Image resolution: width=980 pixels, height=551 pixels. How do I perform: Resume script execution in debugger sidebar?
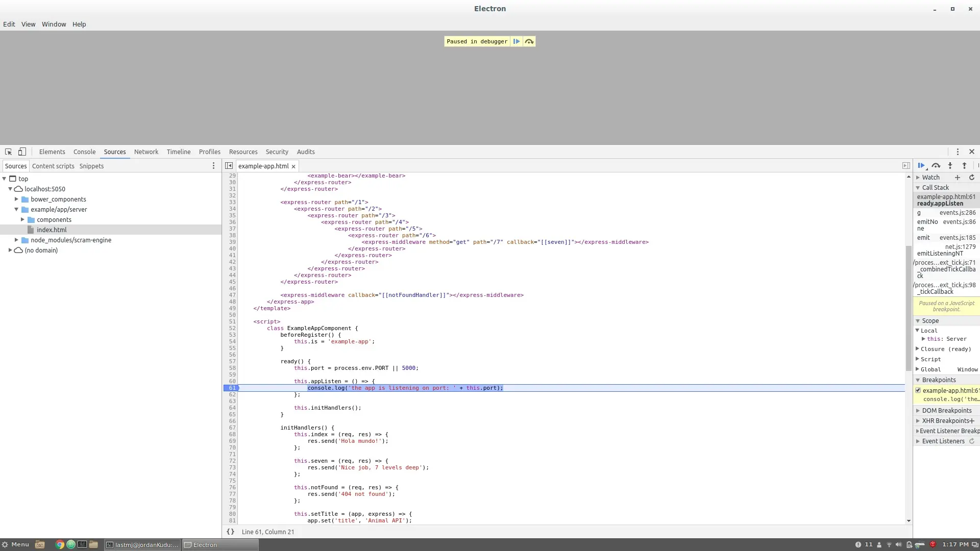pos(921,166)
